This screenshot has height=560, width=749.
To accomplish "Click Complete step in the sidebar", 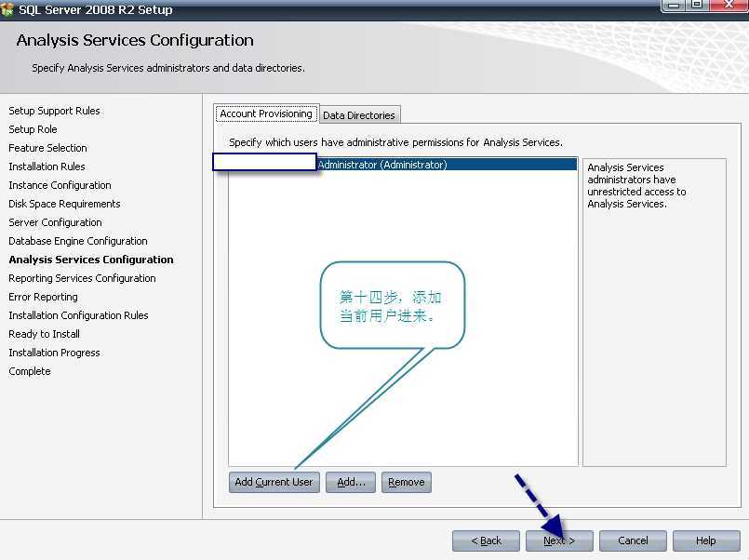I will pos(30,371).
